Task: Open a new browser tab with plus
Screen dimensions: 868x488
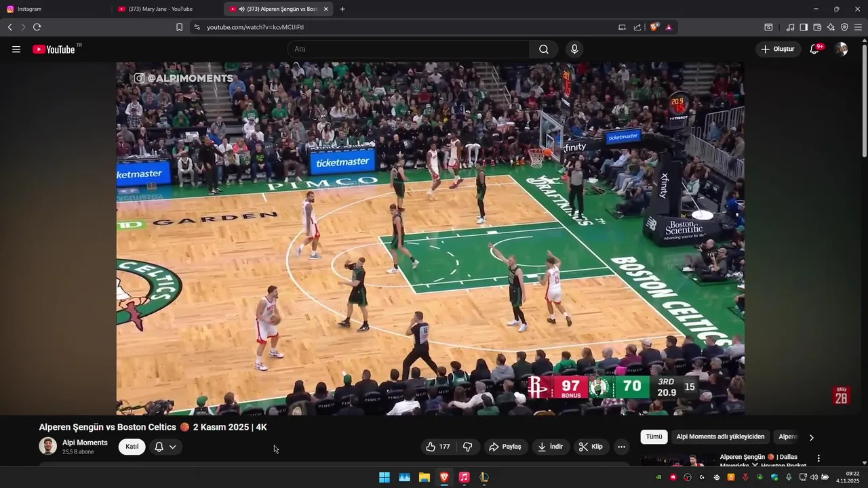Action: tap(342, 9)
